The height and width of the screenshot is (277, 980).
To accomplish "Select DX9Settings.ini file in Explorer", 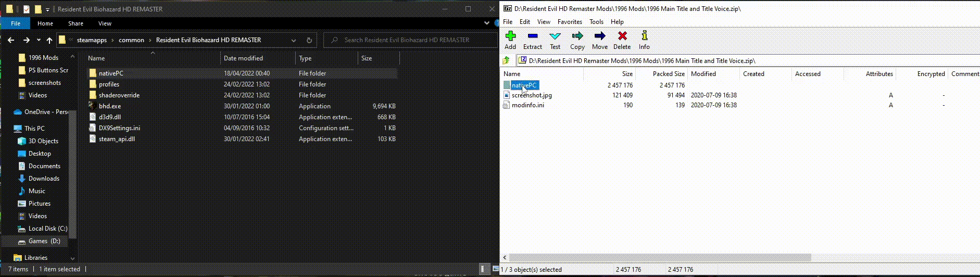I will [x=119, y=128].
